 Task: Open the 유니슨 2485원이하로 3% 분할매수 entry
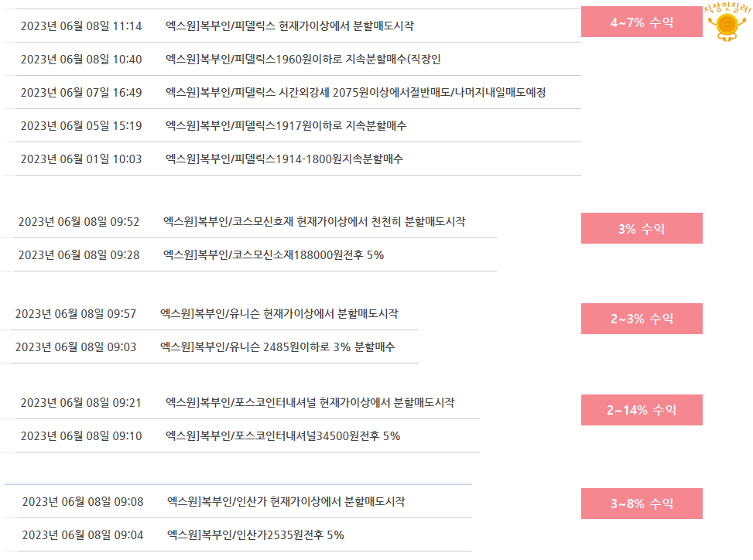coord(278,347)
